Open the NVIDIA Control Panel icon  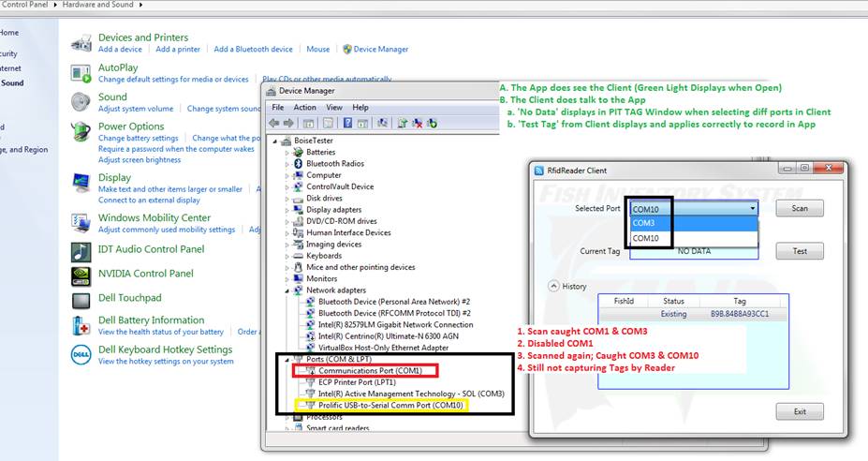coord(81,275)
